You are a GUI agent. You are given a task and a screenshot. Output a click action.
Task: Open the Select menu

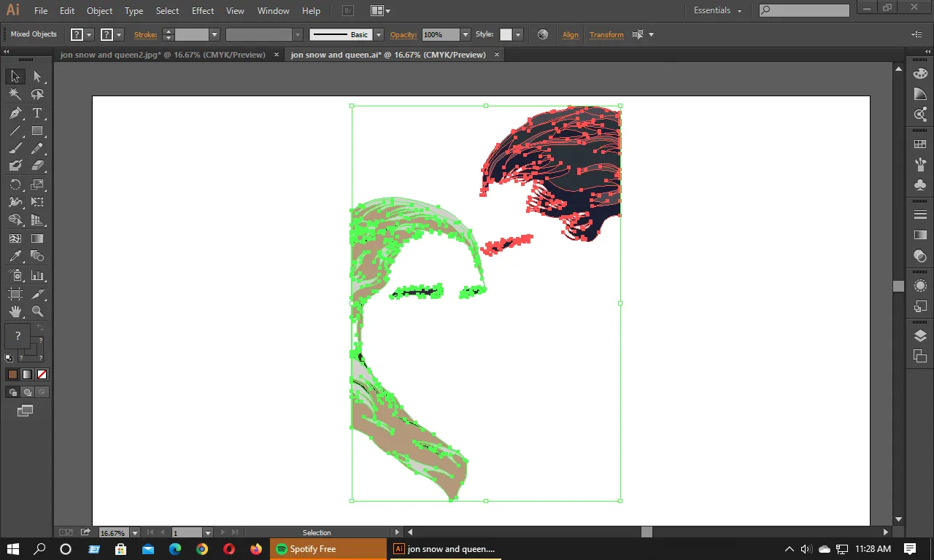[167, 11]
